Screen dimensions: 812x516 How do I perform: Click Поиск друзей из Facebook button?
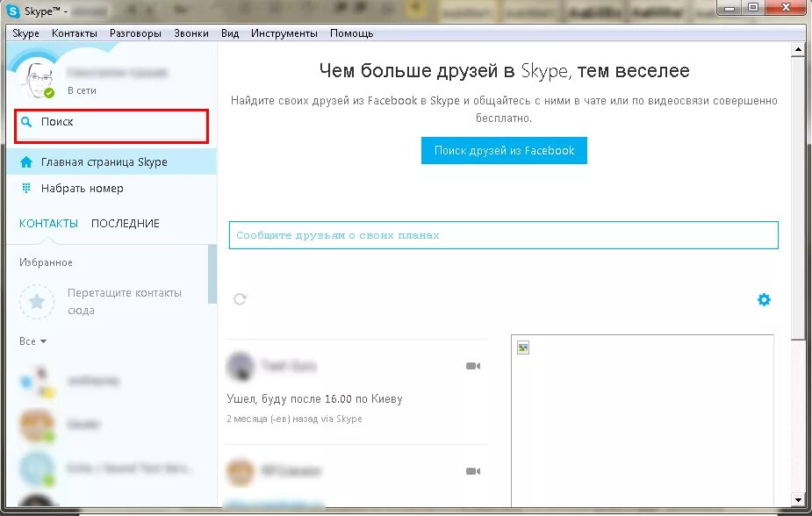[x=504, y=151]
